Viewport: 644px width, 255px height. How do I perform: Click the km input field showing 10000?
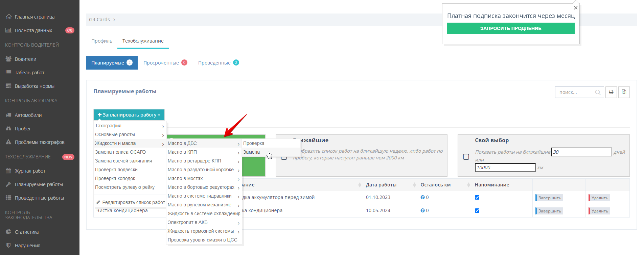pos(505,168)
